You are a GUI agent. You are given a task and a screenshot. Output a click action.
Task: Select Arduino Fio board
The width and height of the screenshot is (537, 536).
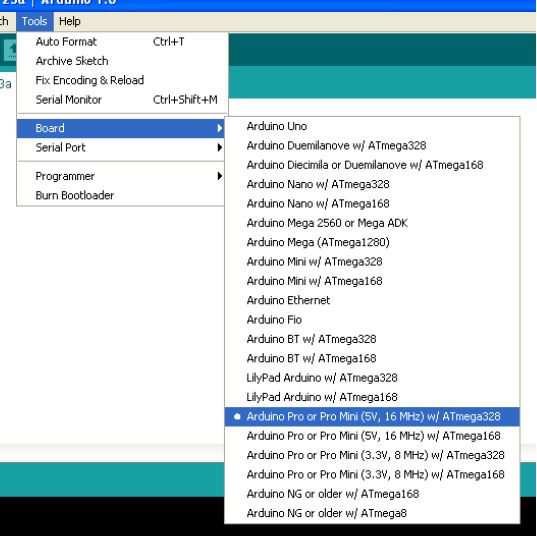pos(372,320)
